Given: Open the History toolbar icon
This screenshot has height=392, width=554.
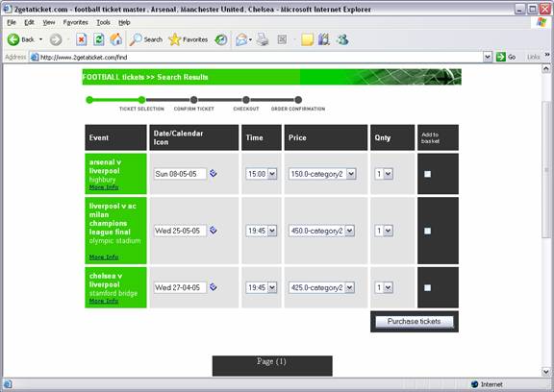Looking at the screenshot, I should tap(221, 39).
